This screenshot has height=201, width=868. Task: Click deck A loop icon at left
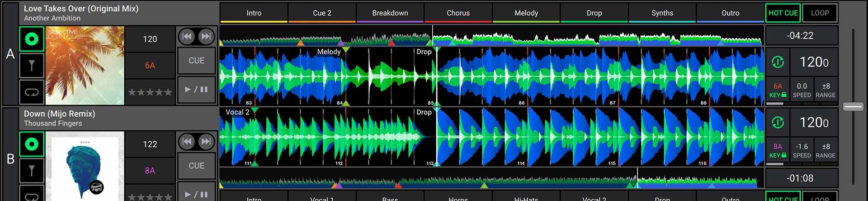point(32,92)
